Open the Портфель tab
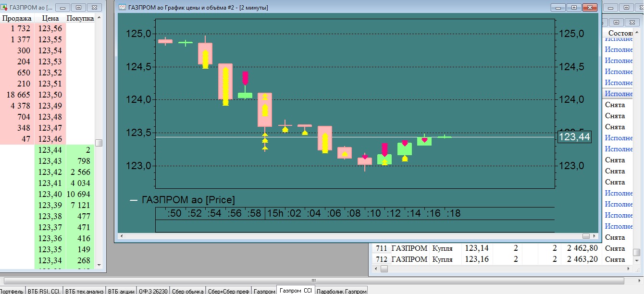The width and height of the screenshot is (644, 294). click(12, 291)
